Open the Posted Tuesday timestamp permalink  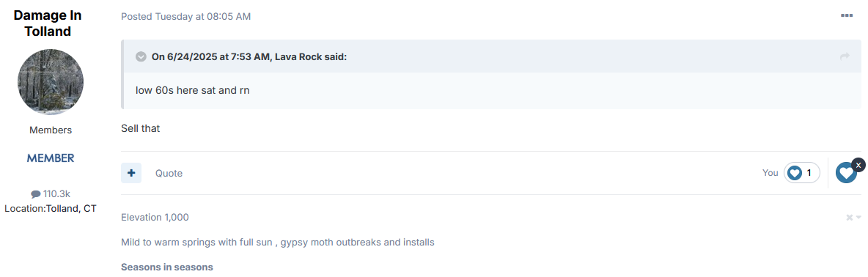tap(186, 17)
